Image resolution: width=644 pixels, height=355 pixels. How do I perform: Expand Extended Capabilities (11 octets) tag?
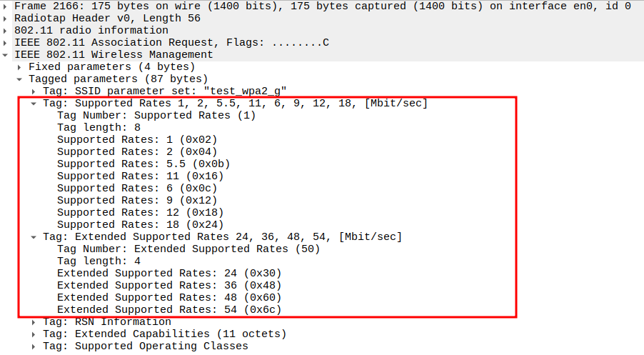34,334
